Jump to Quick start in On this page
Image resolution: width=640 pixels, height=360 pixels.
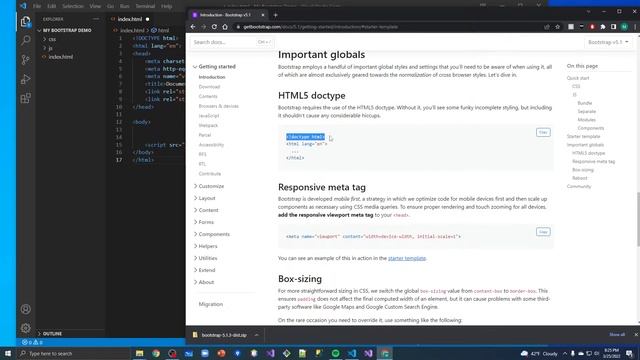point(578,78)
